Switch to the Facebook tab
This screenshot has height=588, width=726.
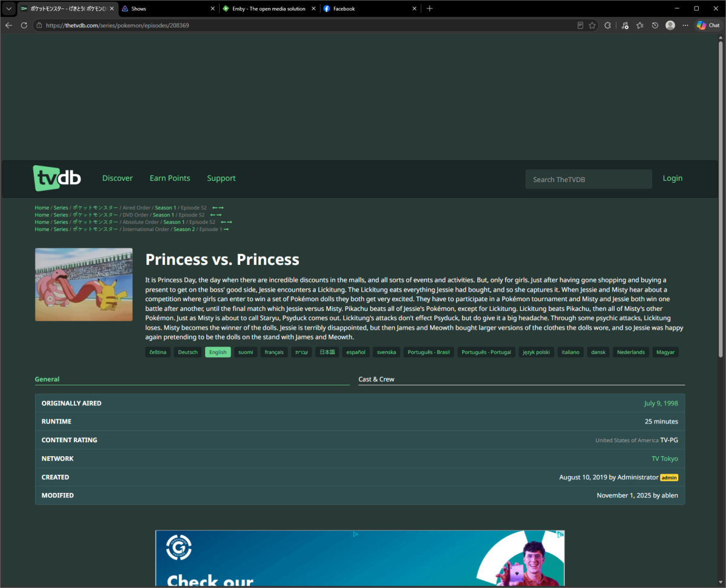coord(370,8)
